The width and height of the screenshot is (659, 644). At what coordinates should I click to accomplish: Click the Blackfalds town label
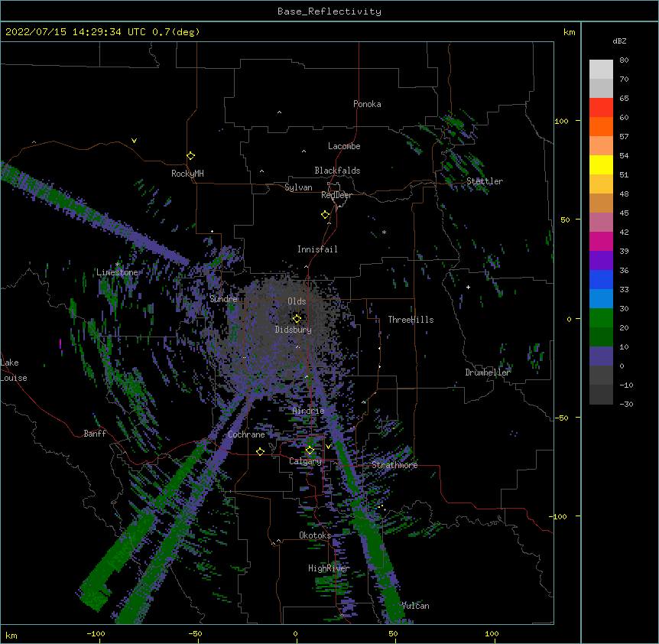tap(337, 171)
